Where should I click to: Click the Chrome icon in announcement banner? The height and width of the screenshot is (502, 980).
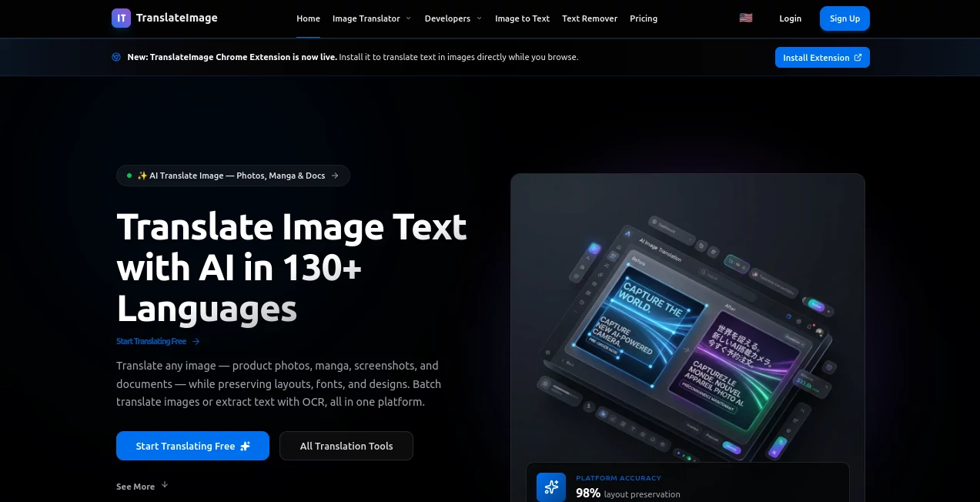116,57
